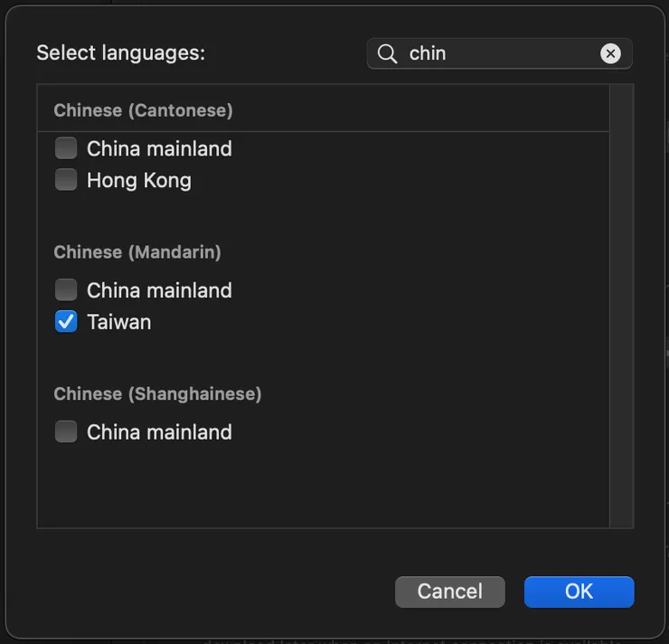Clear the search text with the X icon
Image resolution: width=669 pixels, height=644 pixels.
611,53
